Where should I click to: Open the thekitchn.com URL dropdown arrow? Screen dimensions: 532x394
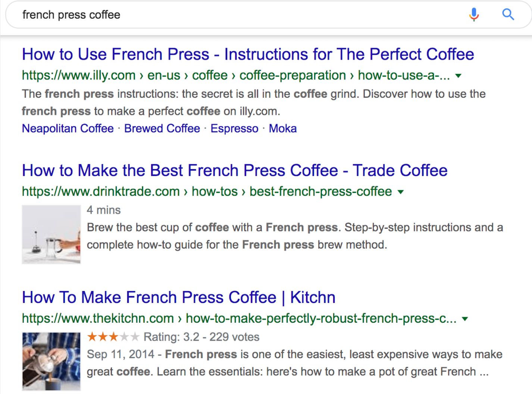click(465, 319)
